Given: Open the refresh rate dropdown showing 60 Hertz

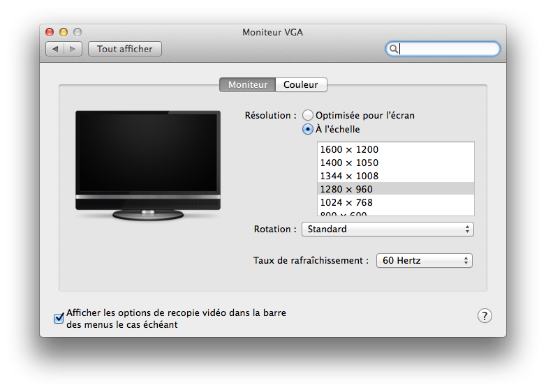Looking at the screenshot, I should tap(424, 261).
